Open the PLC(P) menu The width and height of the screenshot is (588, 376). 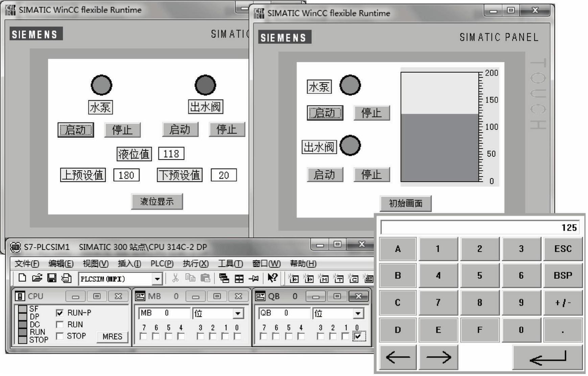(x=162, y=264)
